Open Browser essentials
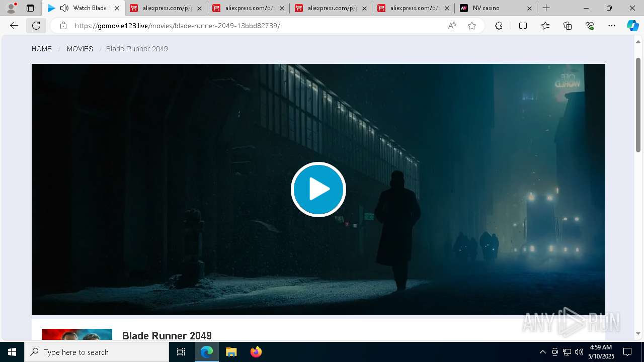Screen dimensions: 644x362 click(x=590, y=26)
